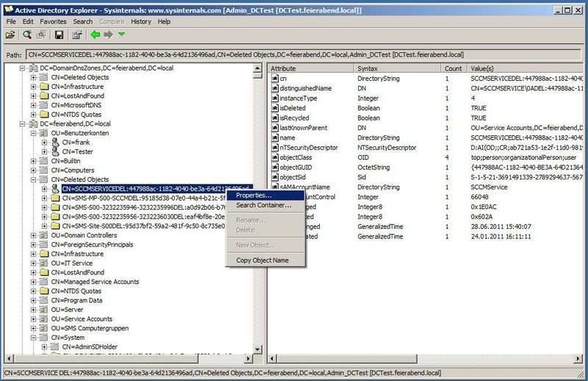
Task: Collapse the CN=System node
Action: coord(33,338)
